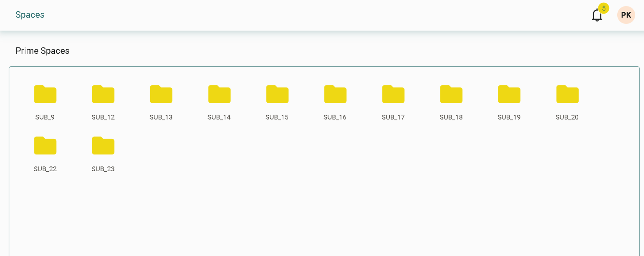Screen dimensions: 644x256
Task: Select the SUB_14 label text
Action: click(x=219, y=117)
